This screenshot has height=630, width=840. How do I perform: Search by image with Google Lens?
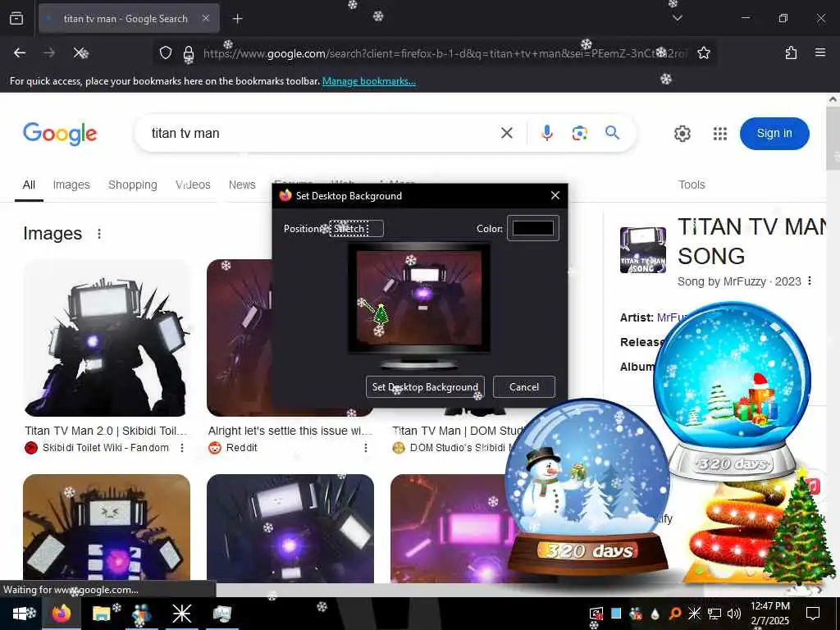coord(579,133)
